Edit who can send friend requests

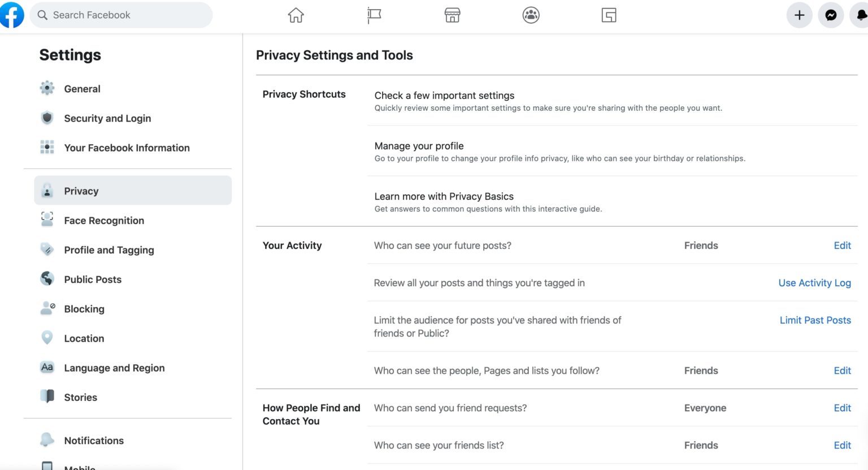[x=842, y=408]
